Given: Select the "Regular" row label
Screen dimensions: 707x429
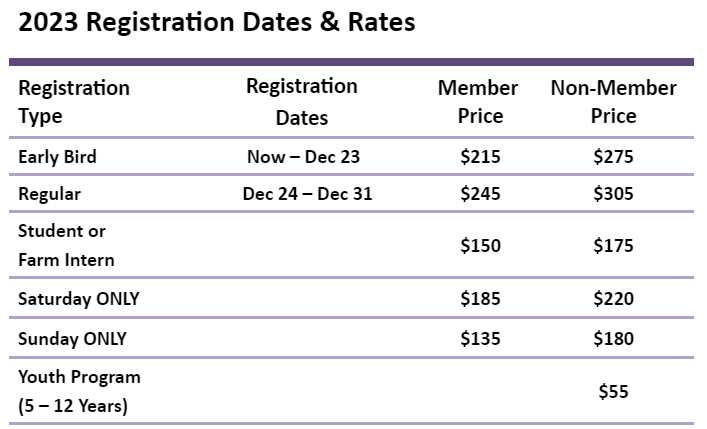Looking at the screenshot, I should click(50, 194).
